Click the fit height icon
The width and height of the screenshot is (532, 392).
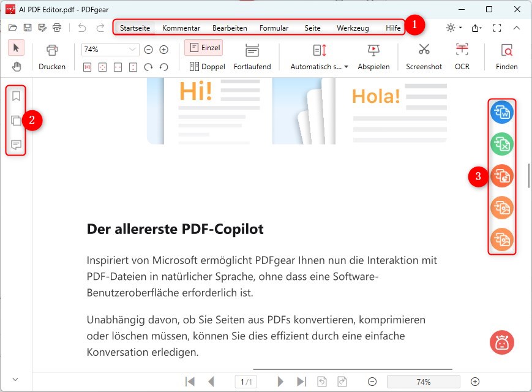133,67
